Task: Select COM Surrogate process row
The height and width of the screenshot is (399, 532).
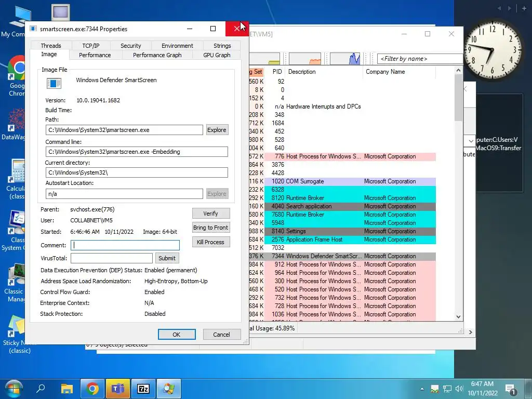Action: [342, 181]
